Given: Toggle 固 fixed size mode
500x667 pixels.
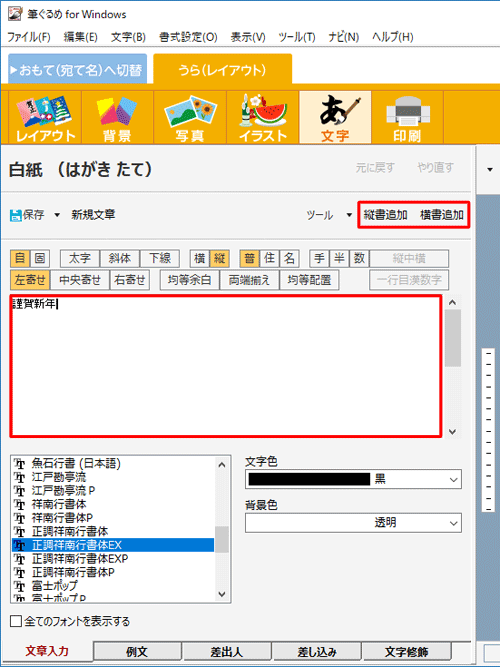Looking at the screenshot, I should point(40,258).
